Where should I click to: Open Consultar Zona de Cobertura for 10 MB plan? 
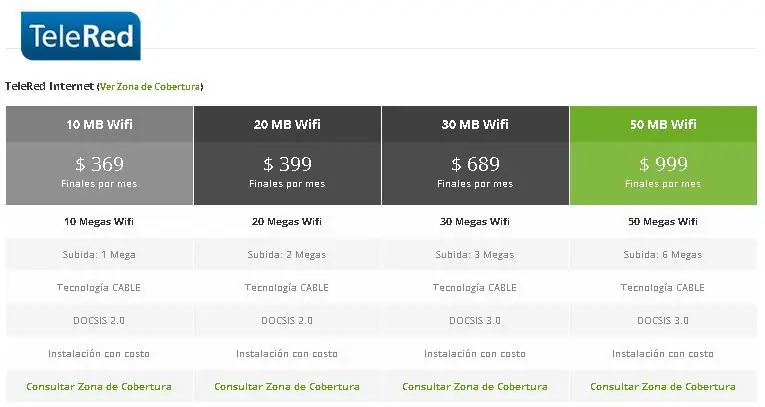coord(99,387)
